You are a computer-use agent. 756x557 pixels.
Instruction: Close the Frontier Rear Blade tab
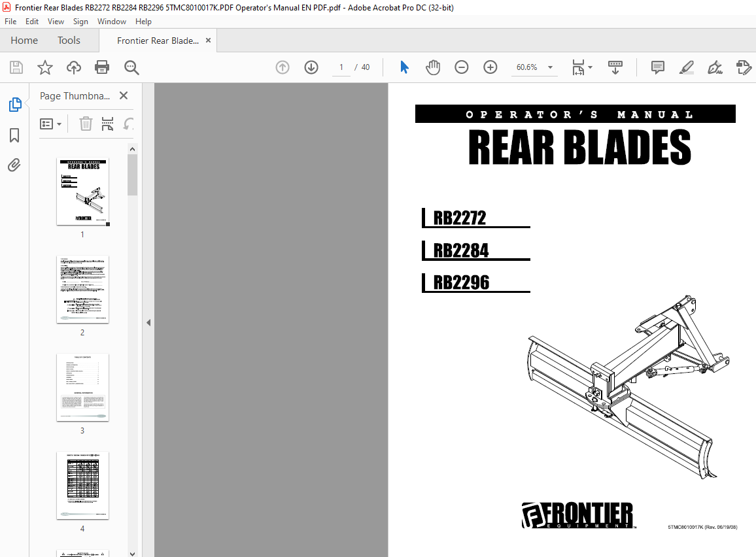coord(208,41)
